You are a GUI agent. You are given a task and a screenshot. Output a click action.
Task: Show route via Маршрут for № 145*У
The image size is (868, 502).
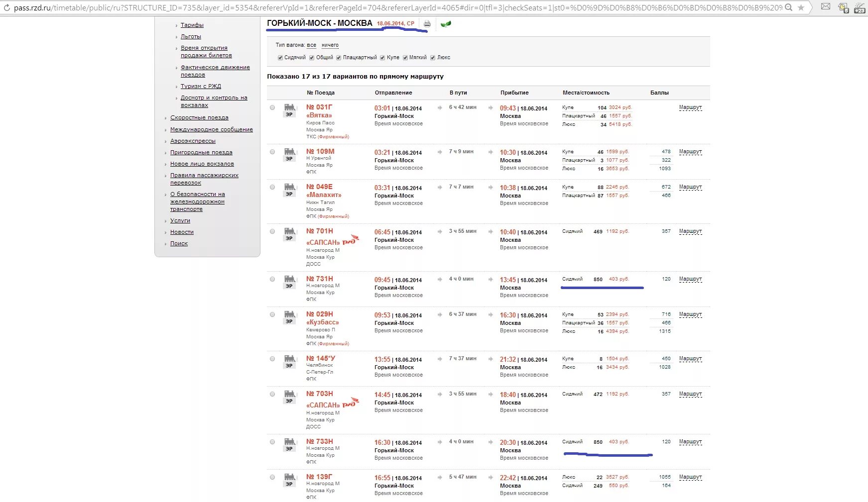pos(690,359)
